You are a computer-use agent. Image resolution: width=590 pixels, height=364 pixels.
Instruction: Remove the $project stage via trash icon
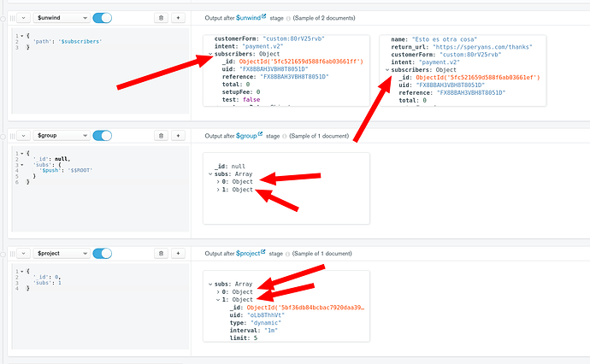click(162, 254)
